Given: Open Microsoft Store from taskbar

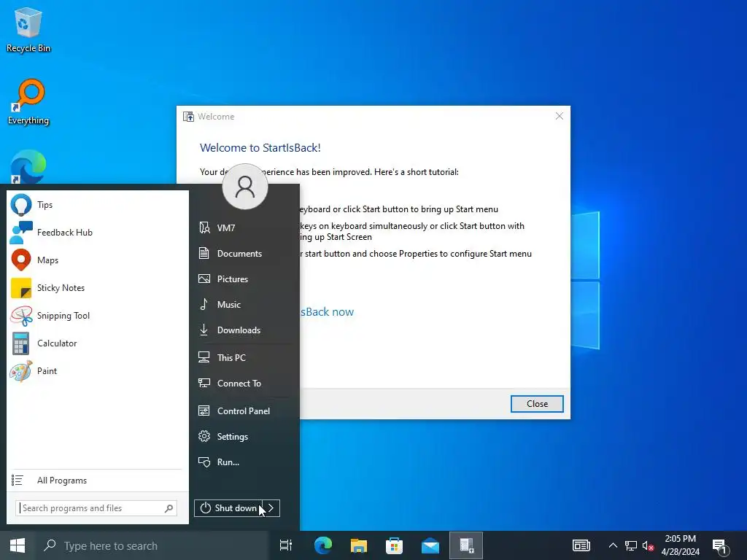Looking at the screenshot, I should (395, 545).
